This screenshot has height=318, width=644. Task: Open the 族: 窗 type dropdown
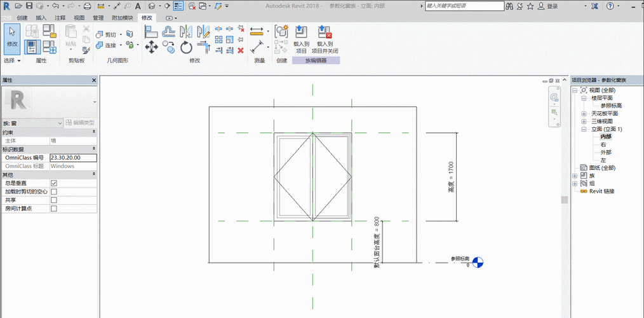[48, 122]
